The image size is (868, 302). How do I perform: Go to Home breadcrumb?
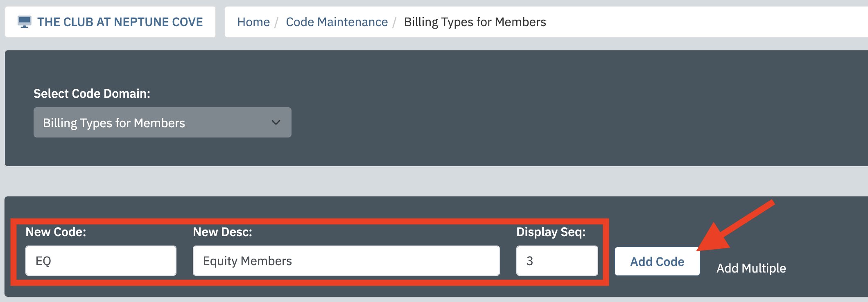tap(253, 22)
